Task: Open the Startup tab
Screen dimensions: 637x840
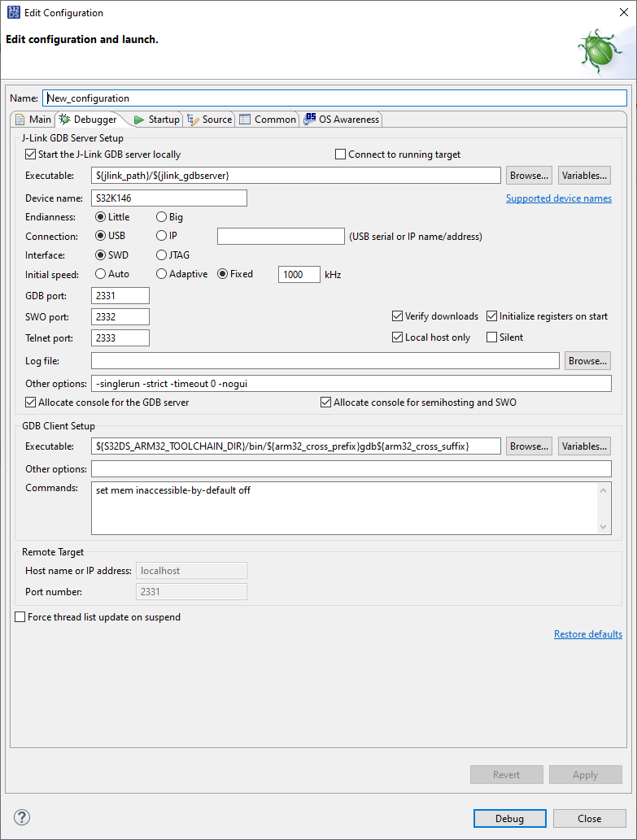Action: (x=156, y=120)
